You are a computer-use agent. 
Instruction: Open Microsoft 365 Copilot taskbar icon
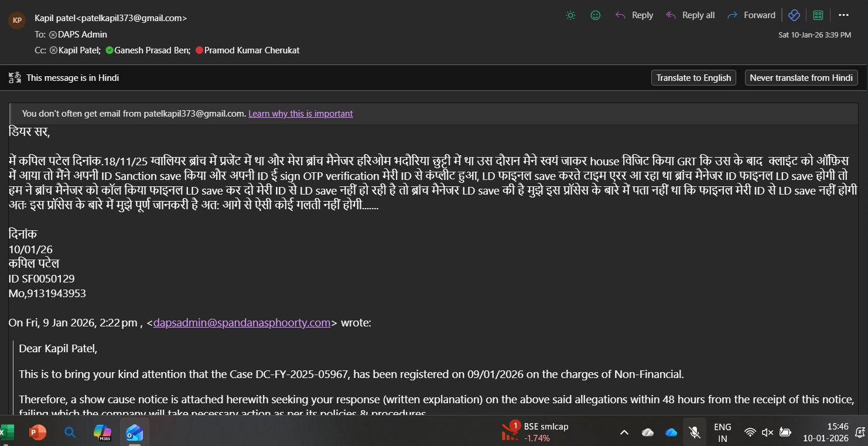point(102,433)
